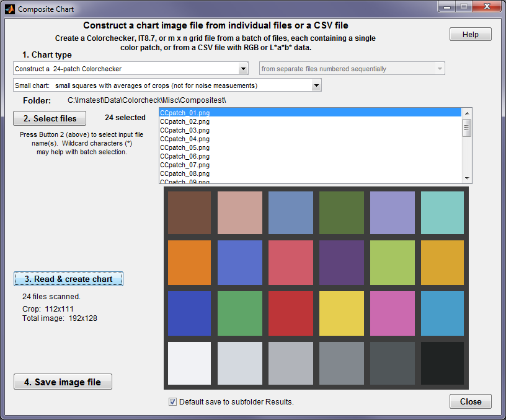Click the file list scrollbar thumb
This screenshot has width=506, height=420.
click(467, 128)
